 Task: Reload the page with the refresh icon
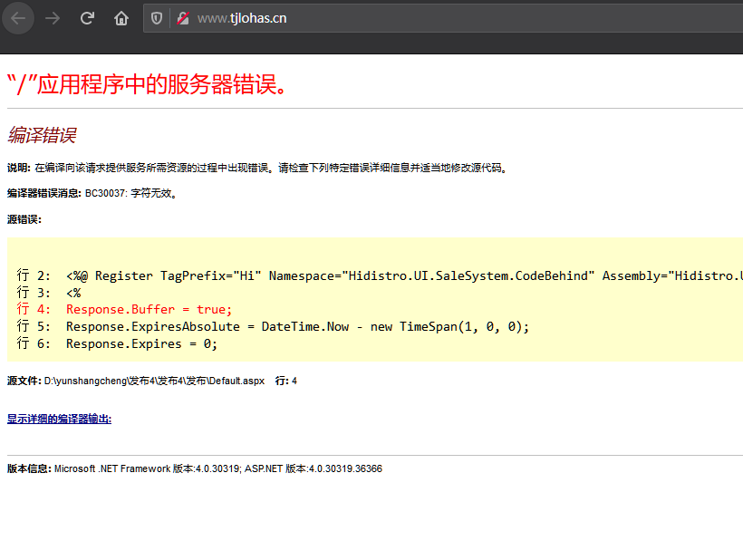pyautogui.click(x=87, y=18)
